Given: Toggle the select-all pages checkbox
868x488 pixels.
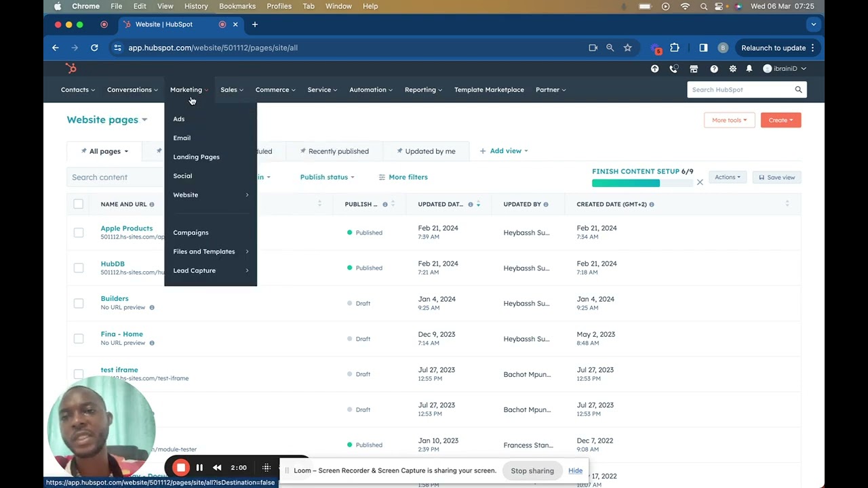Looking at the screenshot, I should (79, 204).
